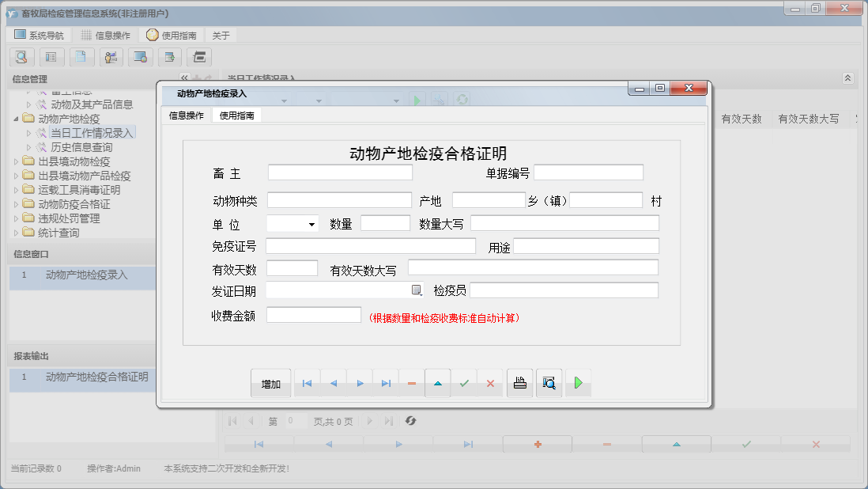Click the green execute arrow in the dialog

point(578,383)
